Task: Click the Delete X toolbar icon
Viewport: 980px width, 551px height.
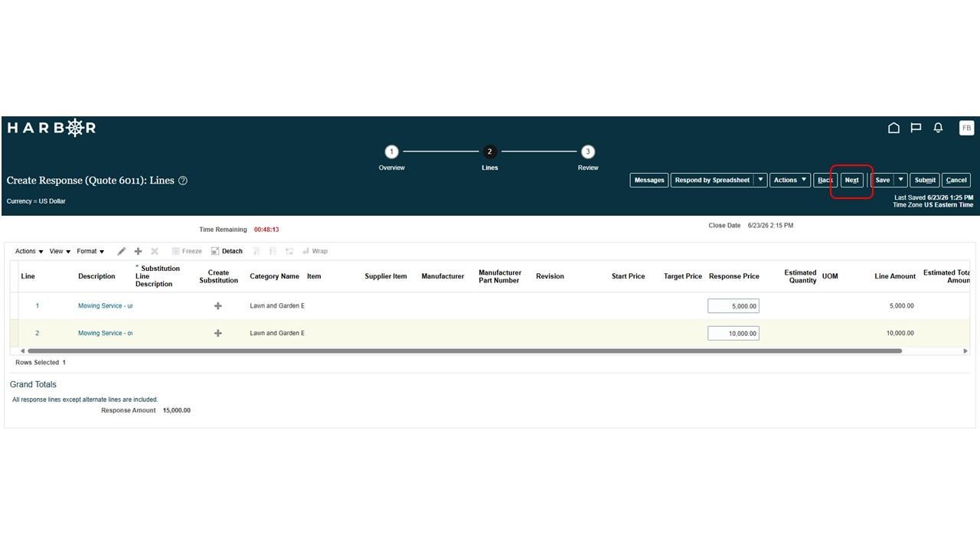Action: (x=155, y=251)
